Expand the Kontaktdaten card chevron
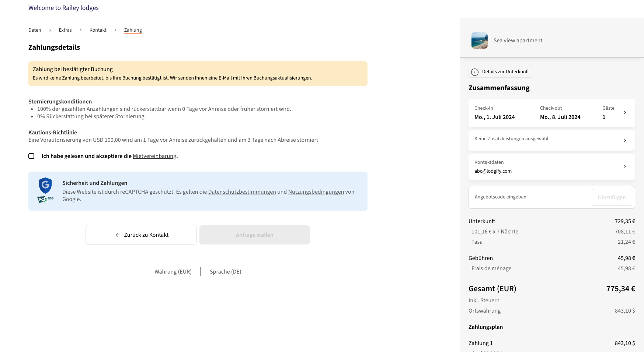Viewport: 644px width, 352px height. 624,167
